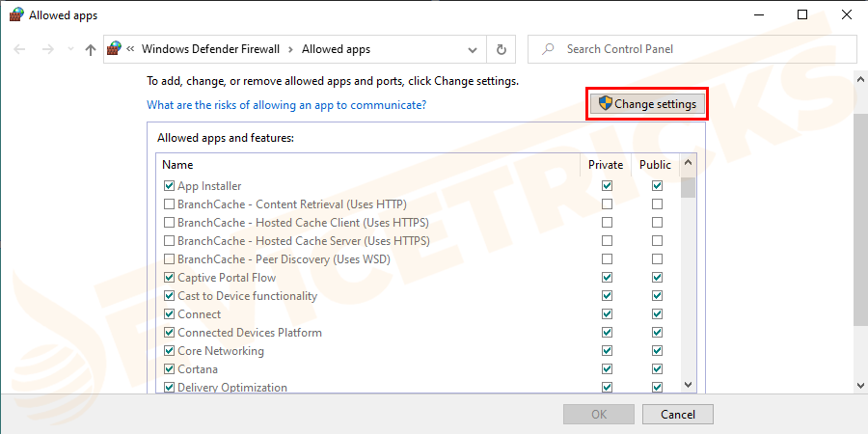Viewport: 868px width, 434px height.
Task: Sort by Private column header
Action: point(606,165)
